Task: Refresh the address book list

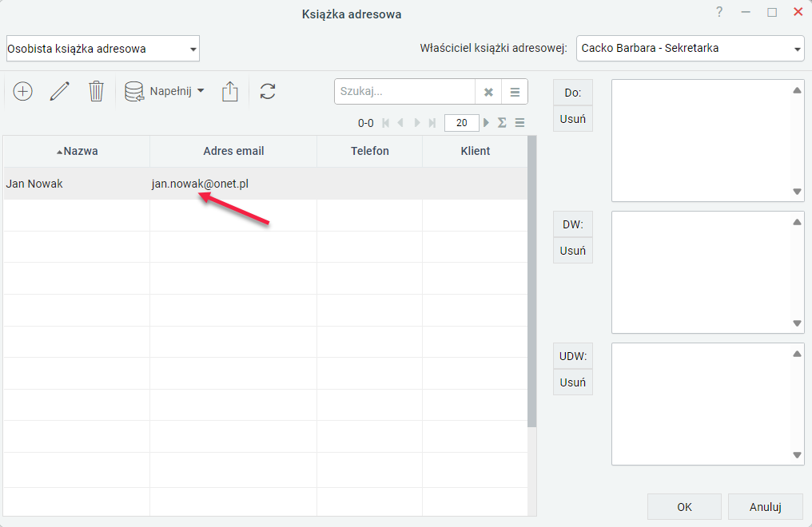Action: tap(268, 92)
